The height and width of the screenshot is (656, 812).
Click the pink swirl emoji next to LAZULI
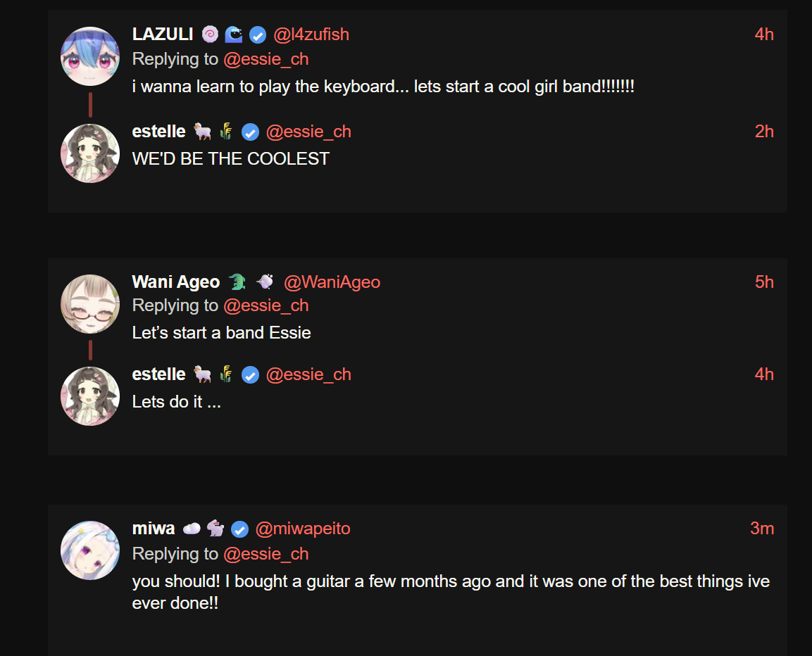click(210, 34)
